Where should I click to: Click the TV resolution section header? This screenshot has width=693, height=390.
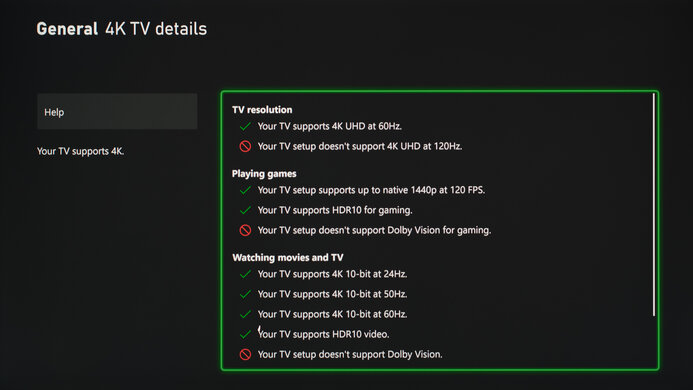click(x=262, y=110)
